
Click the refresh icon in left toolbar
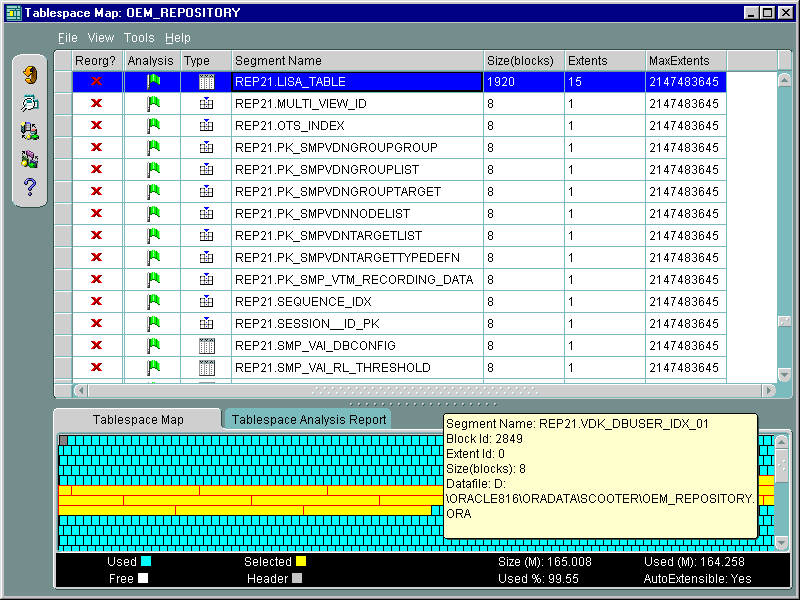pyautogui.click(x=30, y=74)
